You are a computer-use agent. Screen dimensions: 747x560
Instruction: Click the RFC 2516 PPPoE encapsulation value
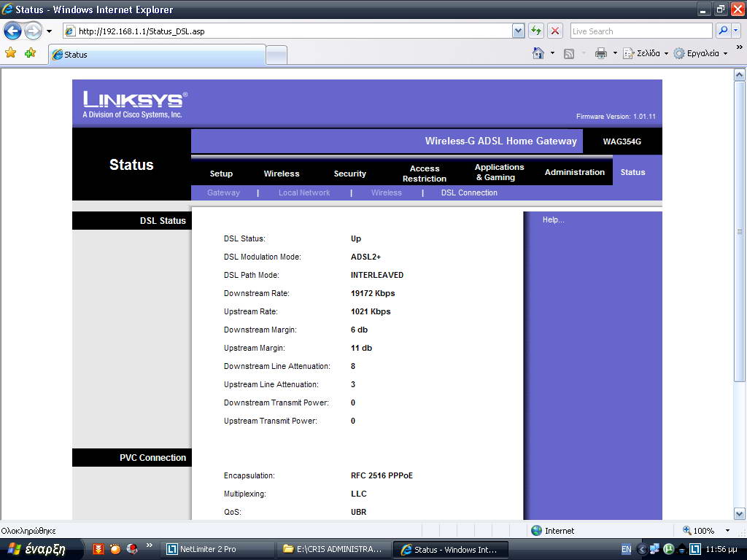click(382, 475)
